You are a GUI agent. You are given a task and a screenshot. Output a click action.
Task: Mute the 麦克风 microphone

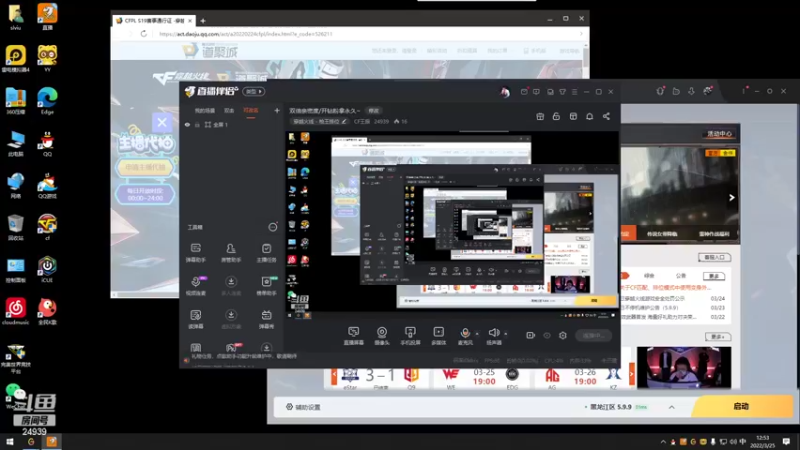coord(465,336)
